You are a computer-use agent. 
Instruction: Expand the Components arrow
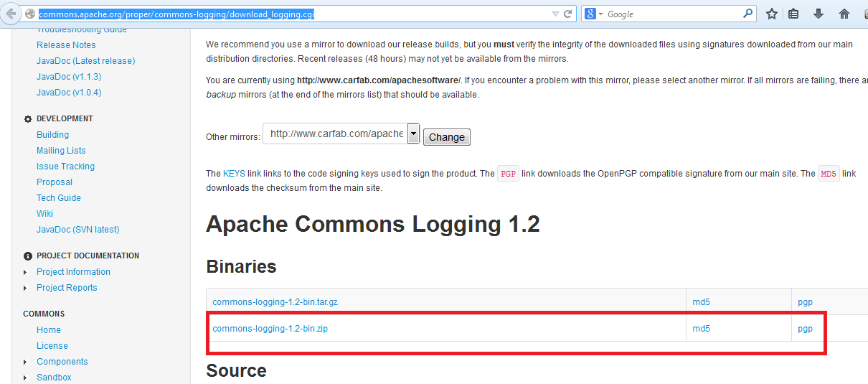coord(26,362)
